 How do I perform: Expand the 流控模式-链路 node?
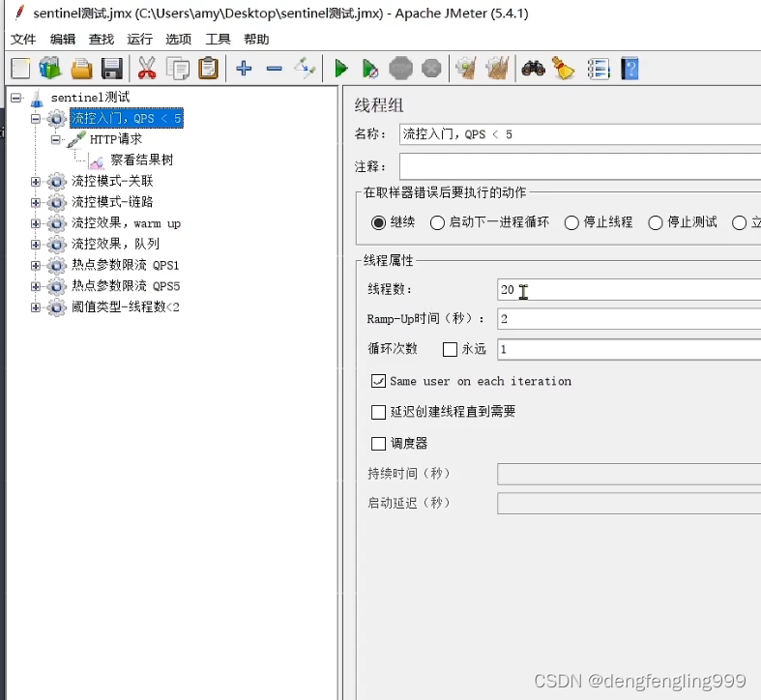click(36, 202)
